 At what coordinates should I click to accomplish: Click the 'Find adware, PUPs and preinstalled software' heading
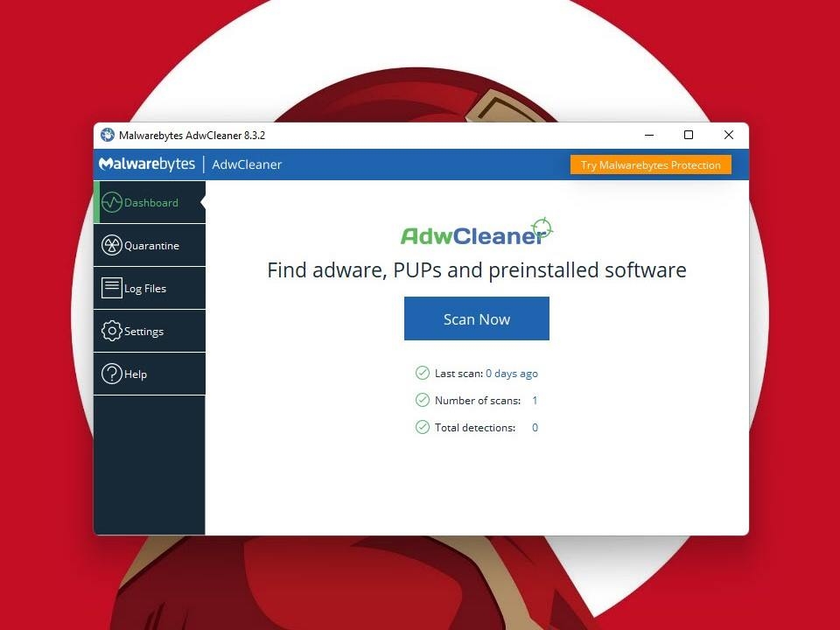pos(477,270)
